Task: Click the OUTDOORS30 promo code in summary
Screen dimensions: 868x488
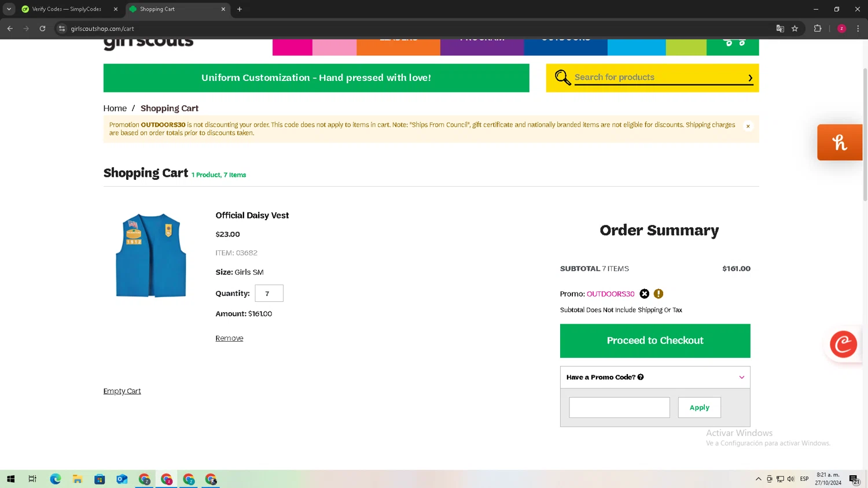Action: pos(610,294)
